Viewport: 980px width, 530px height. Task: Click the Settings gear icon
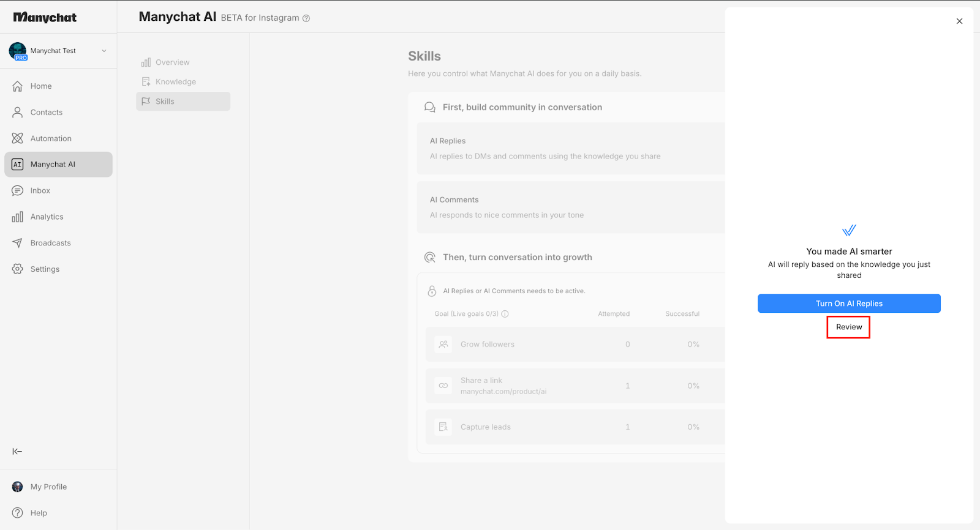(x=18, y=269)
